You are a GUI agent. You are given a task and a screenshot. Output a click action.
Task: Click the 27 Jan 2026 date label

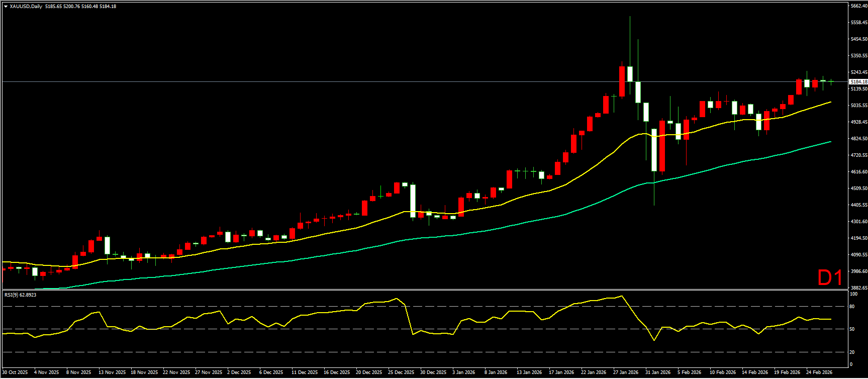click(x=626, y=372)
